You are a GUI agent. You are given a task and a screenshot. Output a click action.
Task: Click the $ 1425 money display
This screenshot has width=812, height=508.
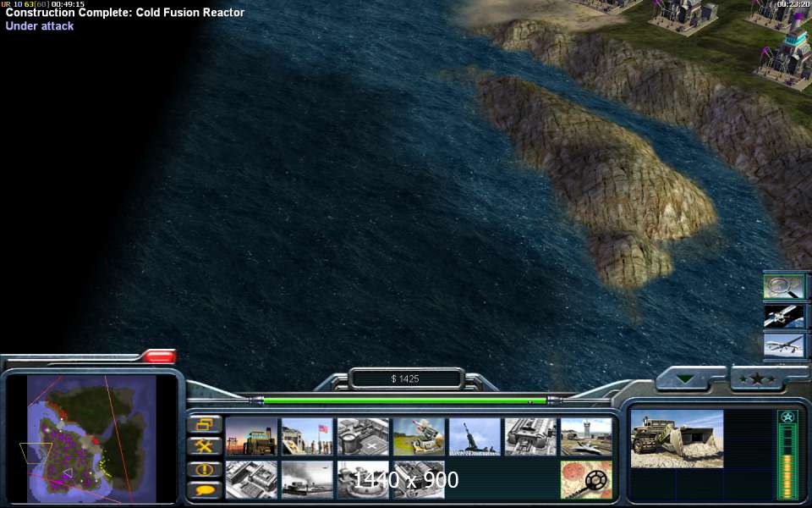[405, 379]
